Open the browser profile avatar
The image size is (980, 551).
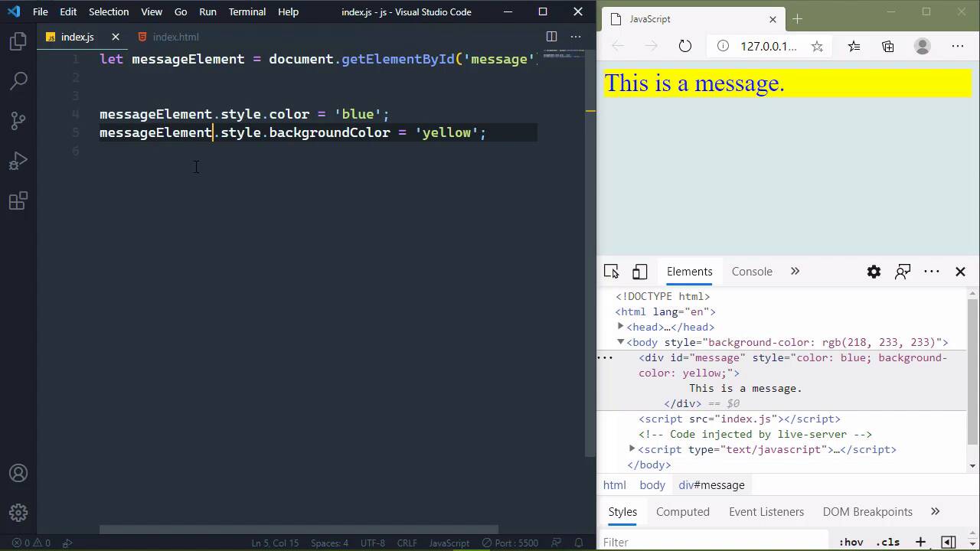click(923, 46)
